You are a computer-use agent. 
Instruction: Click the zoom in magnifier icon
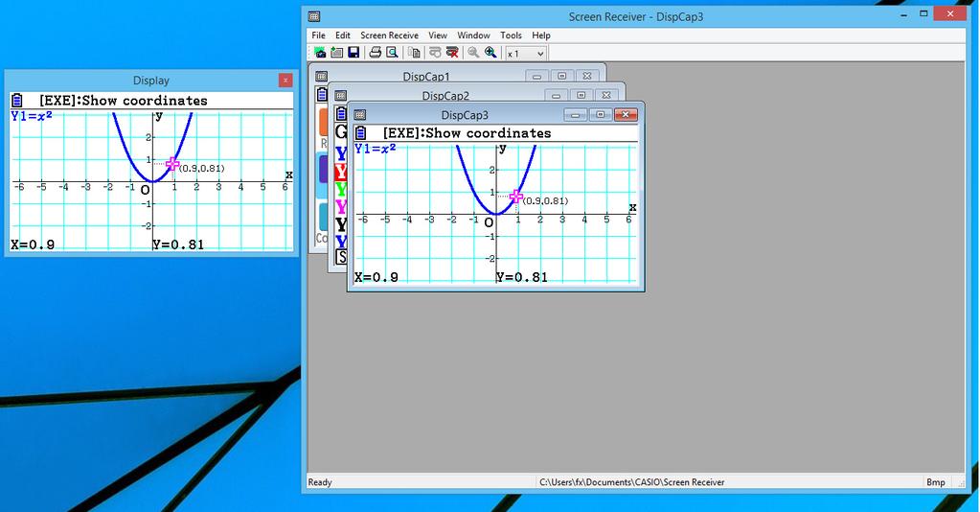(x=490, y=53)
